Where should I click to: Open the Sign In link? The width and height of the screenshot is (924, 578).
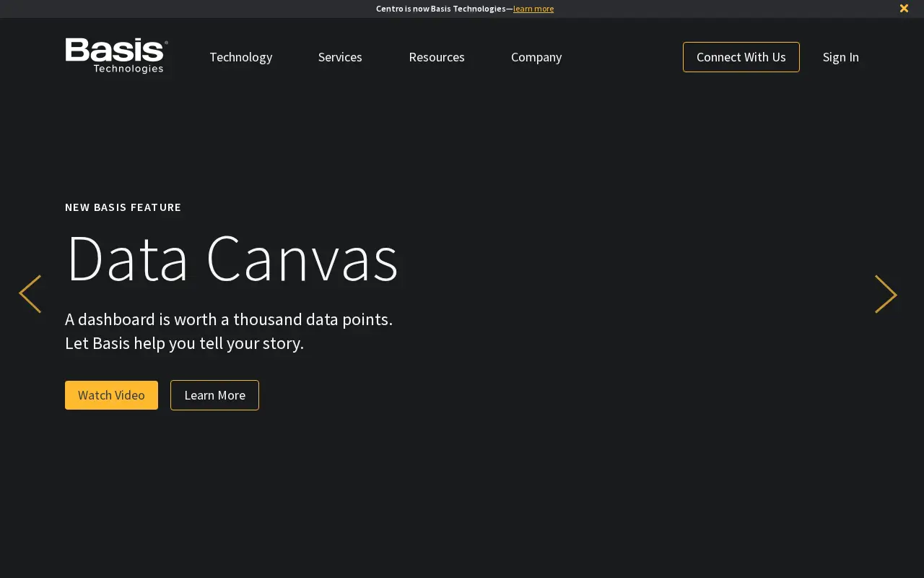tap(841, 57)
